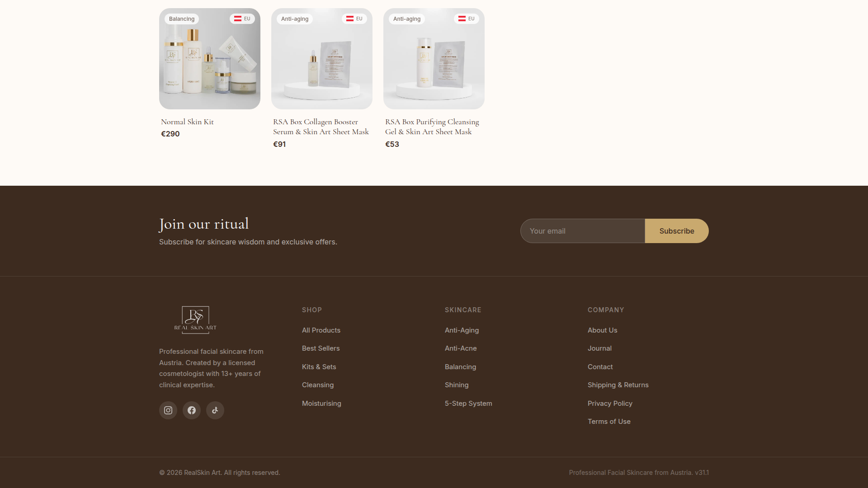The width and height of the screenshot is (868, 488).
Task: Open All Products in Shop column
Action: tap(321, 330)
